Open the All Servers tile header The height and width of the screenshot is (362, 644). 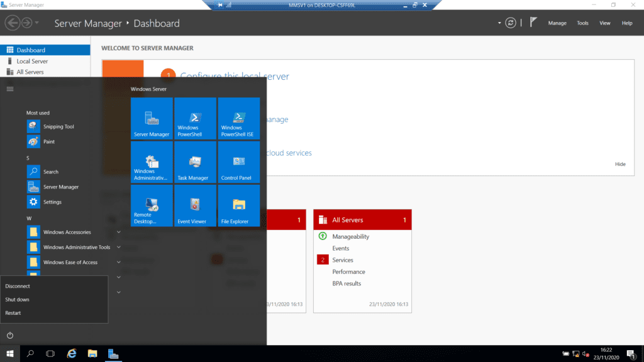(x=362, y=220)
